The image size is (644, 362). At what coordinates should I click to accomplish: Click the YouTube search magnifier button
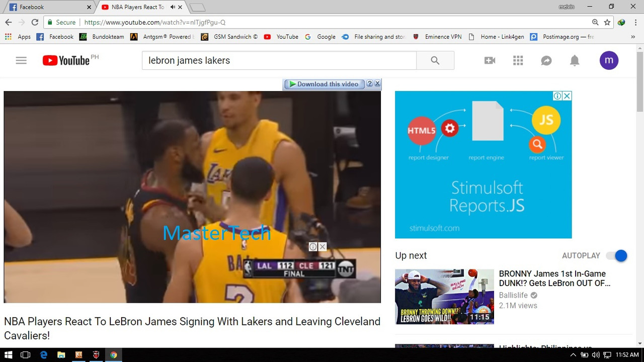[x=435, y=60]
